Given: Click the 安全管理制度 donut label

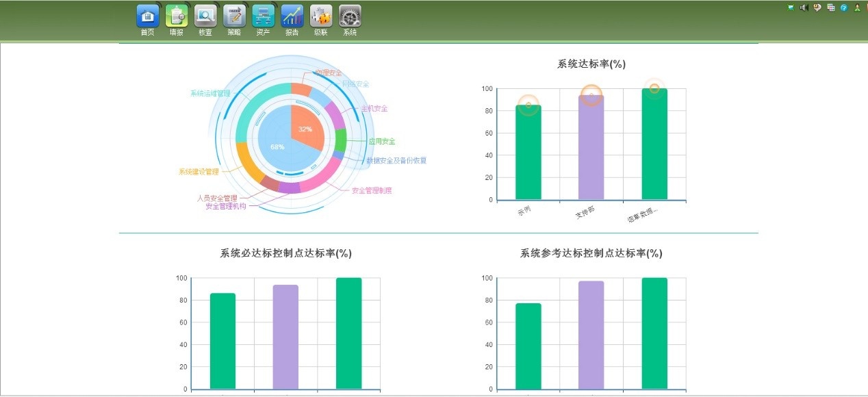Looking at the screenshot, I should [371, 190].
